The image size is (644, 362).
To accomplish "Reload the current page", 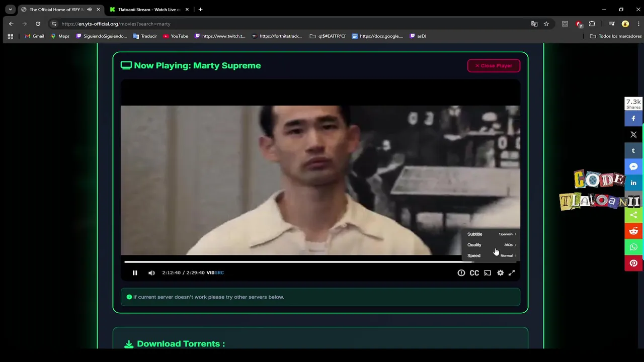I will (38, 24).
